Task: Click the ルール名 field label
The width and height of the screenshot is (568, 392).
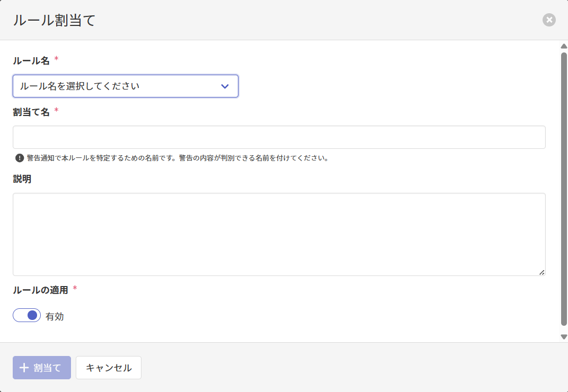Action: tap(31, 61)
